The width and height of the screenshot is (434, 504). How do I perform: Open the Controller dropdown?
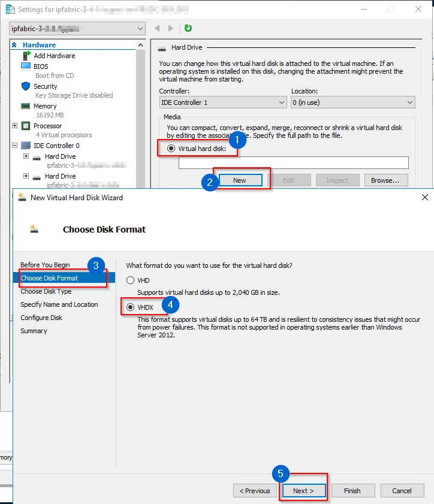point(223,102)
